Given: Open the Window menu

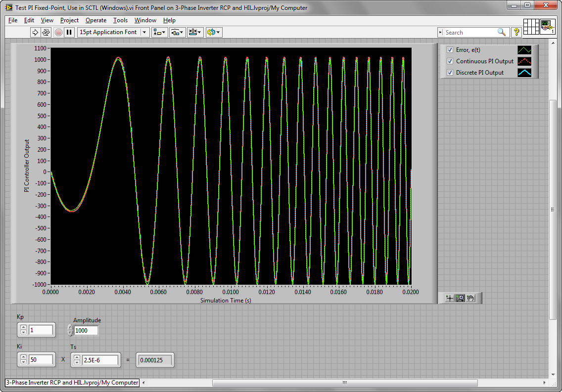Looking at the screenshot, I should coord(145,20).
